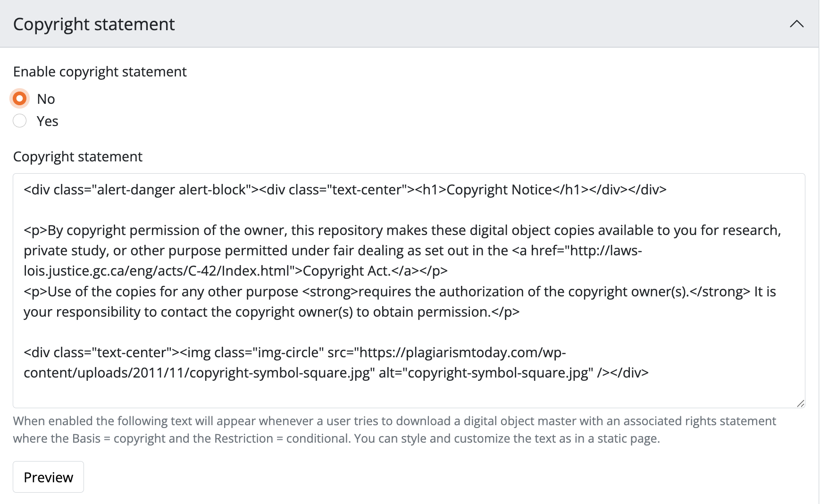
Task: Collapse the Copyright statement section chevron
Action: click(x=796, y=24)
